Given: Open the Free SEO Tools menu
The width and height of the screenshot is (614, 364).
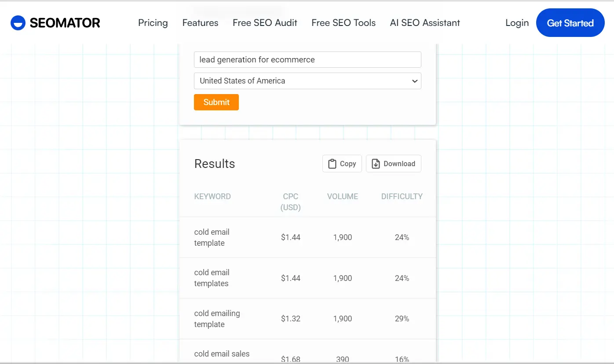Looking at the screenshot, I should (x=343, y=22).
